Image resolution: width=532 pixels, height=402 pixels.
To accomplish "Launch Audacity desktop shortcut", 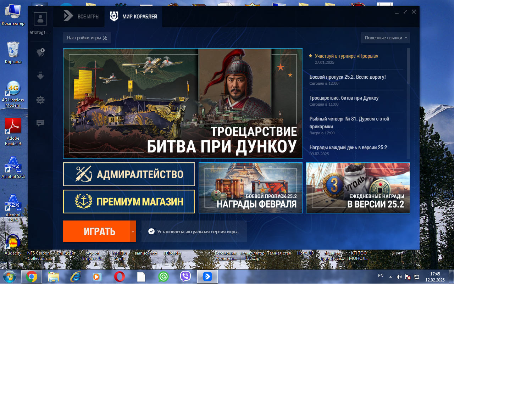I will click(13, 245).
